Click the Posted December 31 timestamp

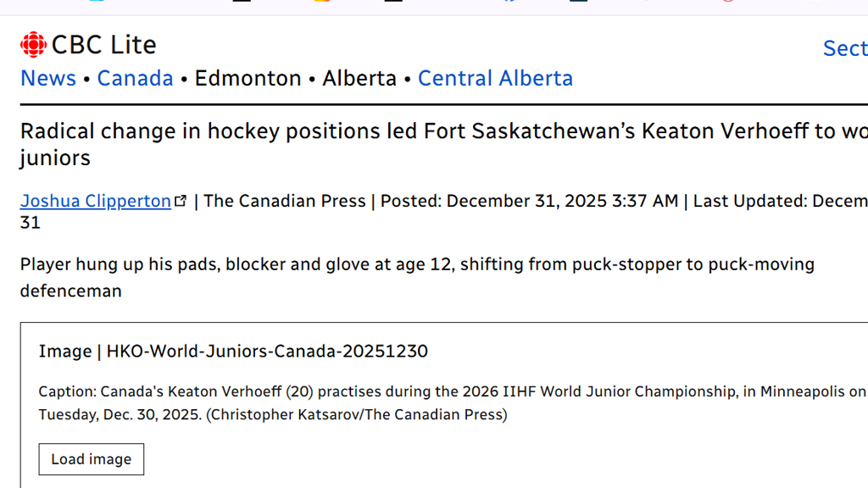(x=529, y=201)
